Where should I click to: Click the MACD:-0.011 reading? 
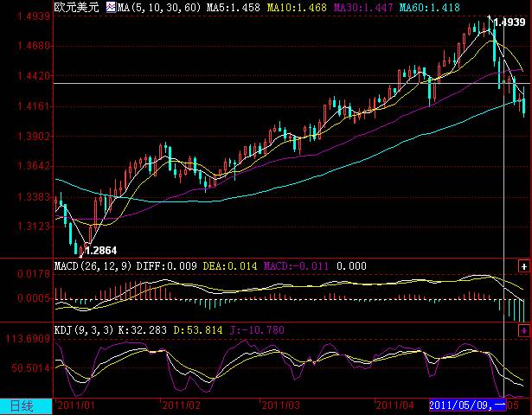pos(296,266)
